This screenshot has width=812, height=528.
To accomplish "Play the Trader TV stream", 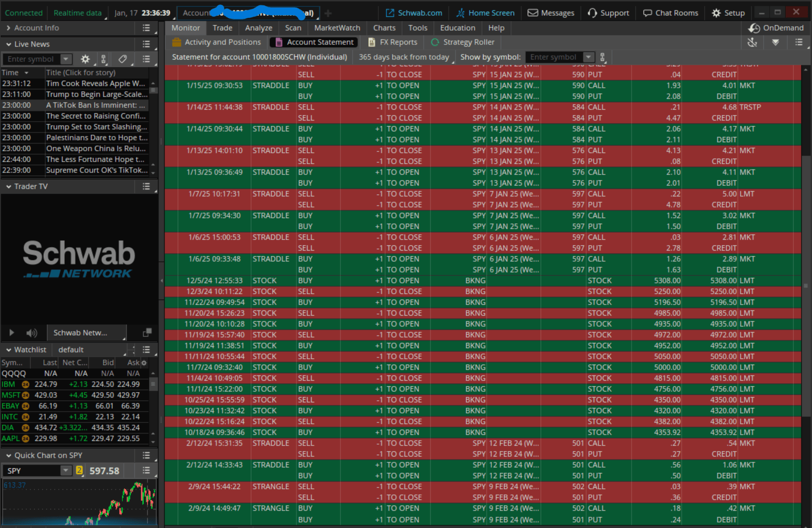I will (12, 333).
